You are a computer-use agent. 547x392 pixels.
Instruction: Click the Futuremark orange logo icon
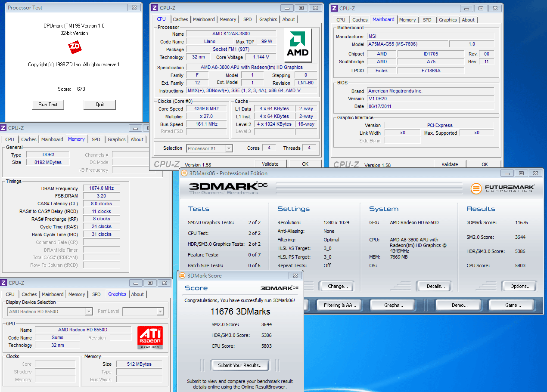point(476,188)
